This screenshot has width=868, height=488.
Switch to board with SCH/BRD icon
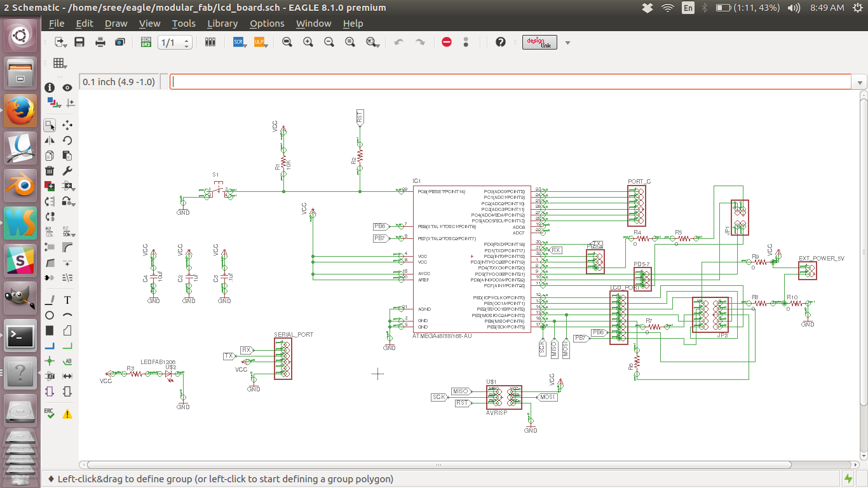click(x=146, y=42)
